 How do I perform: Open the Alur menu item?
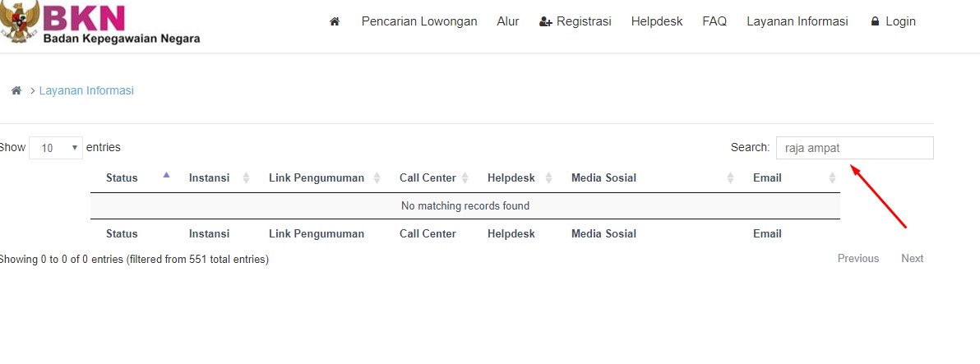click(508, 21)
